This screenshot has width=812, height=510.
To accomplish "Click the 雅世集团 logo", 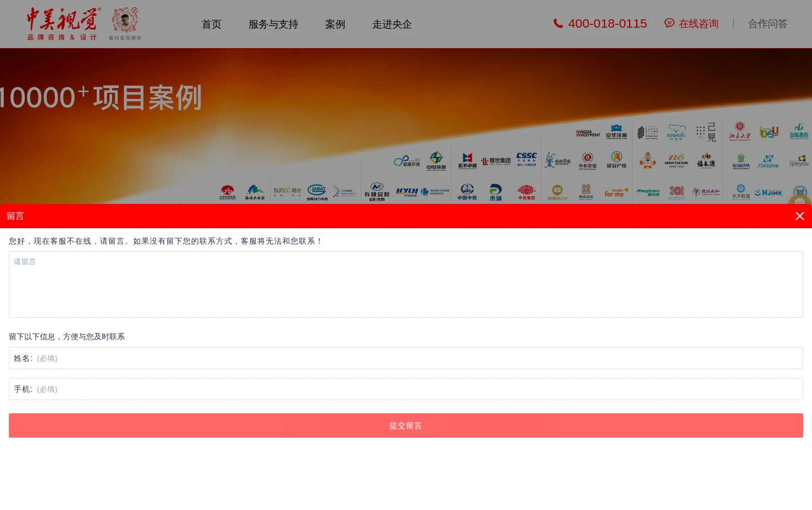I will point(496,161).
